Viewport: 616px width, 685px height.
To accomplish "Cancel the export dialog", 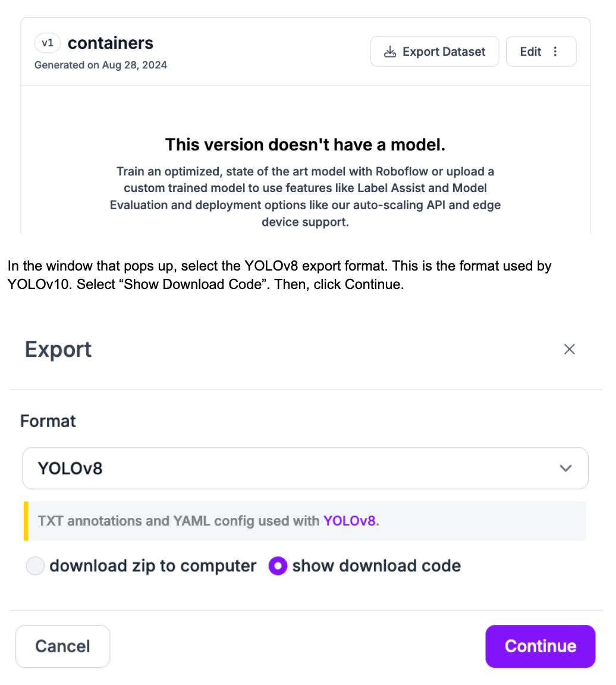I will [62, 646].
